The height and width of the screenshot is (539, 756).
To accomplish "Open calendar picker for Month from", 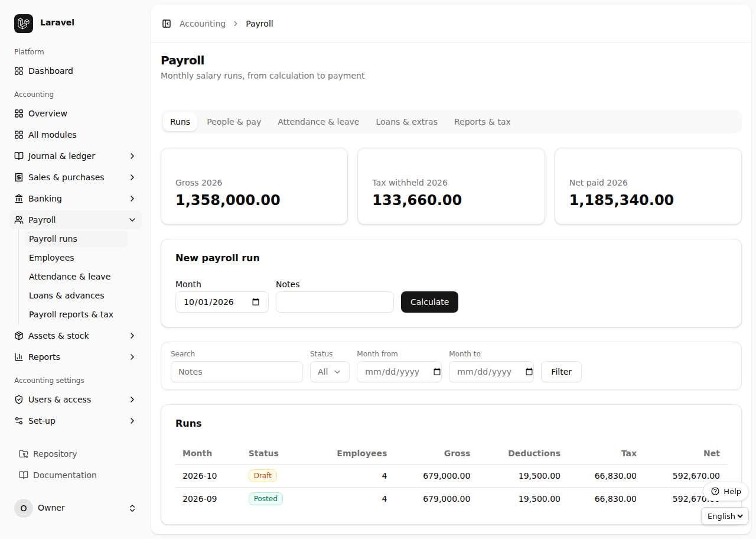I will point(437,372).
